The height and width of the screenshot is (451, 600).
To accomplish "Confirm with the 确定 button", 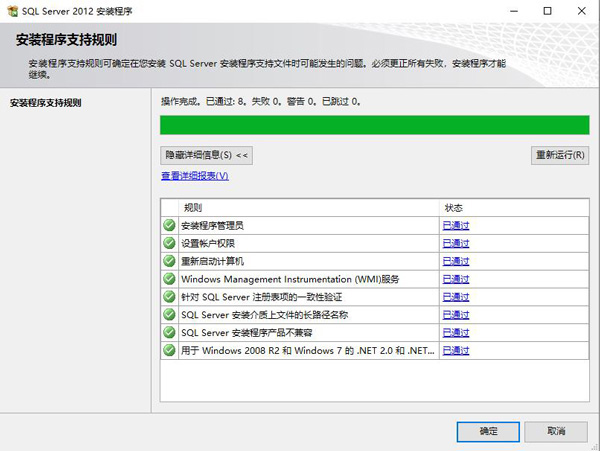I will tap(488, 431).
